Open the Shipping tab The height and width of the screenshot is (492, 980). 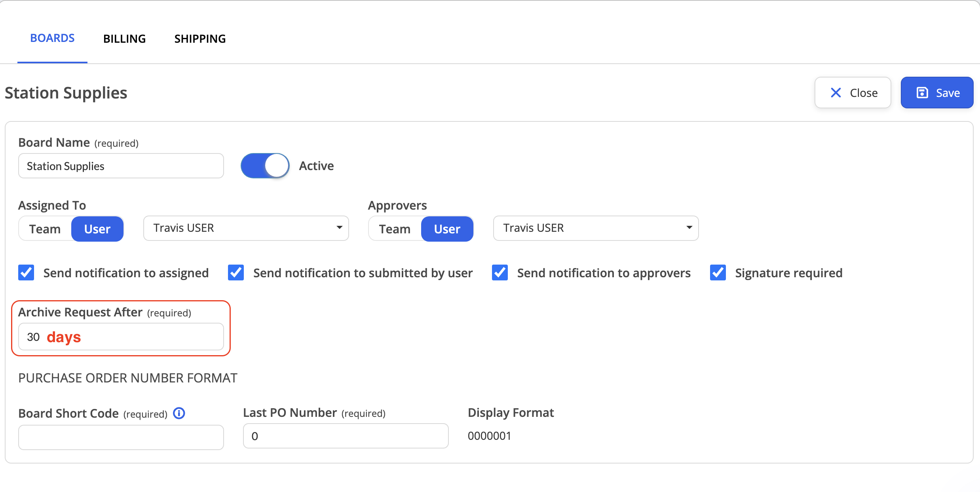[200, 39]
